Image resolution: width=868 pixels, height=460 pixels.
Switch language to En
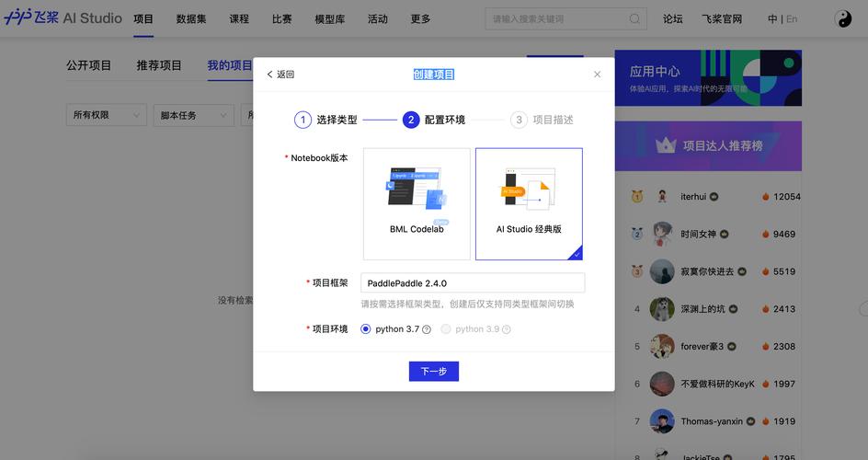point(793,18)
